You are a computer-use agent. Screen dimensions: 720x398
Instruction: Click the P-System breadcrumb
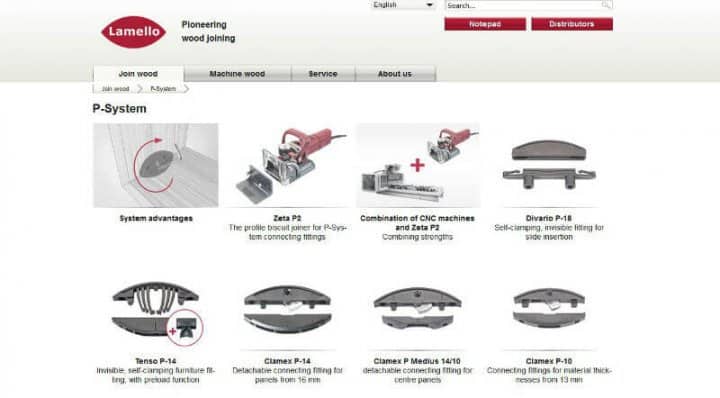pyautogui.click(x=163, y=89)
